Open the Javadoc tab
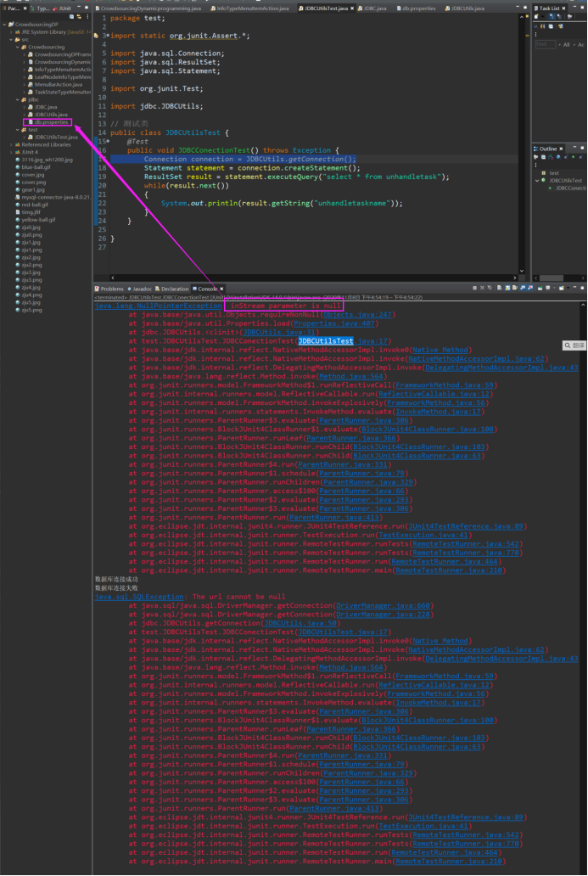The width and height of the screenshot is (588, 876). pyautogui.click(x=140, y=289)
